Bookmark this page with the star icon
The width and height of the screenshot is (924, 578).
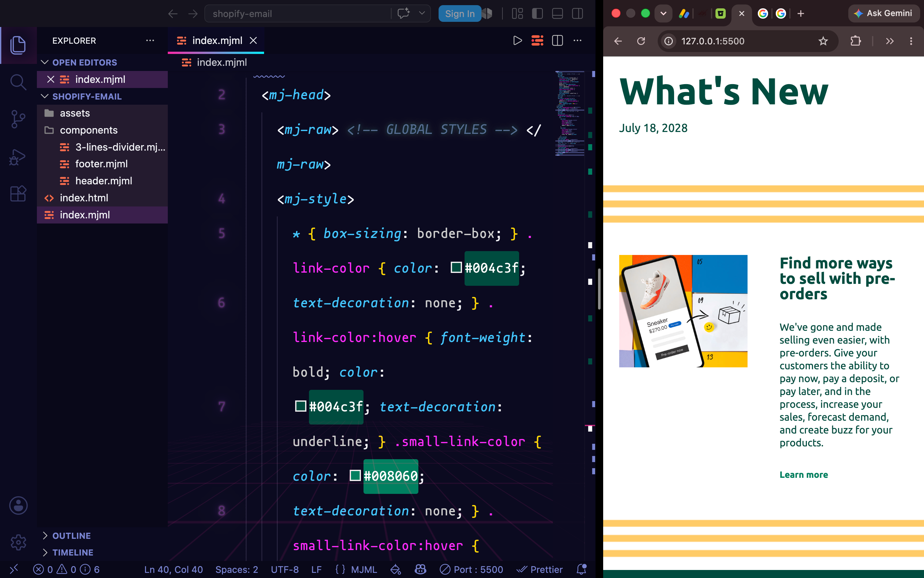click(823, 41)
